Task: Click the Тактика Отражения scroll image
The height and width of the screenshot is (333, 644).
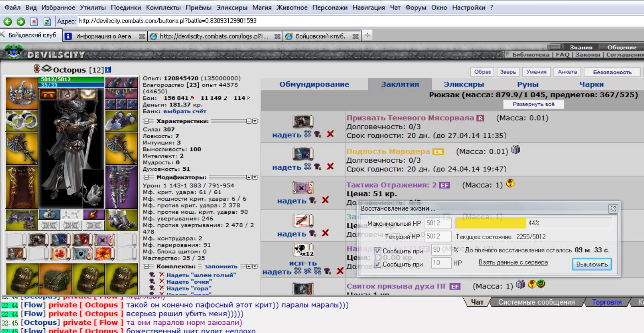Action: click(x=303, y=188)
